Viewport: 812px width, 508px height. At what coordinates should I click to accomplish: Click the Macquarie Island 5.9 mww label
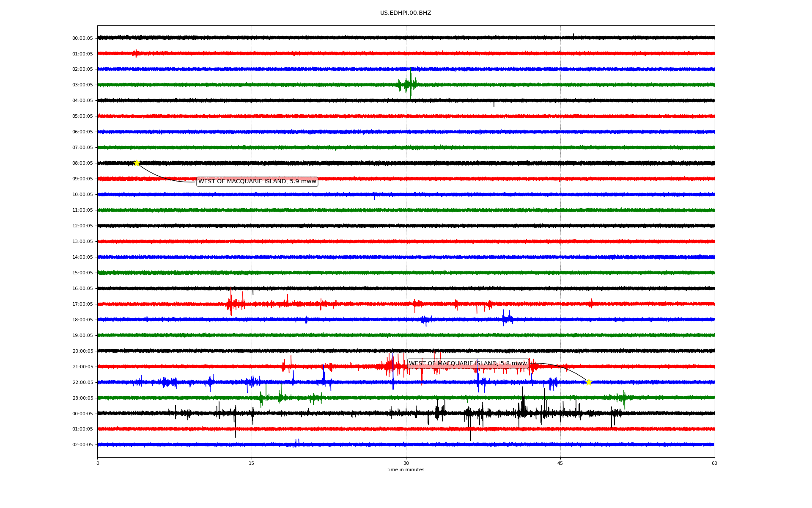pyautogui.click(x=257, y=182)
